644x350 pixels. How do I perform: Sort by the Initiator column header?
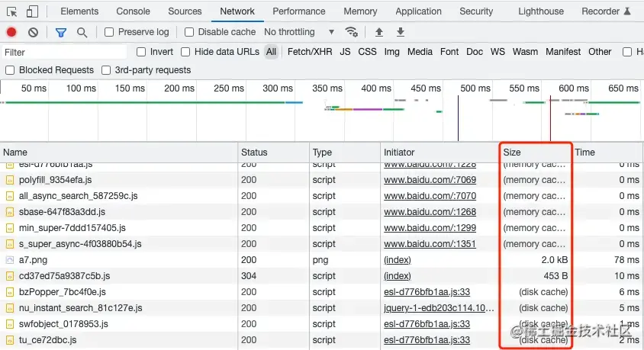coord(440,153)
